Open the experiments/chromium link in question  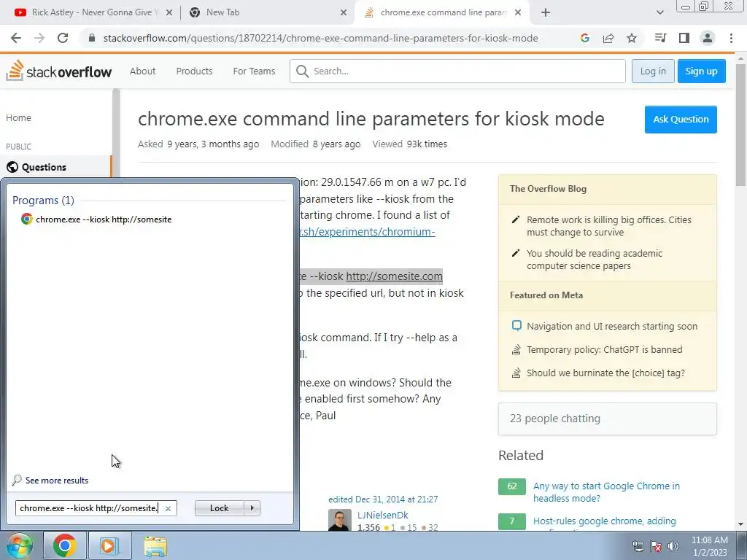point(367,231)
